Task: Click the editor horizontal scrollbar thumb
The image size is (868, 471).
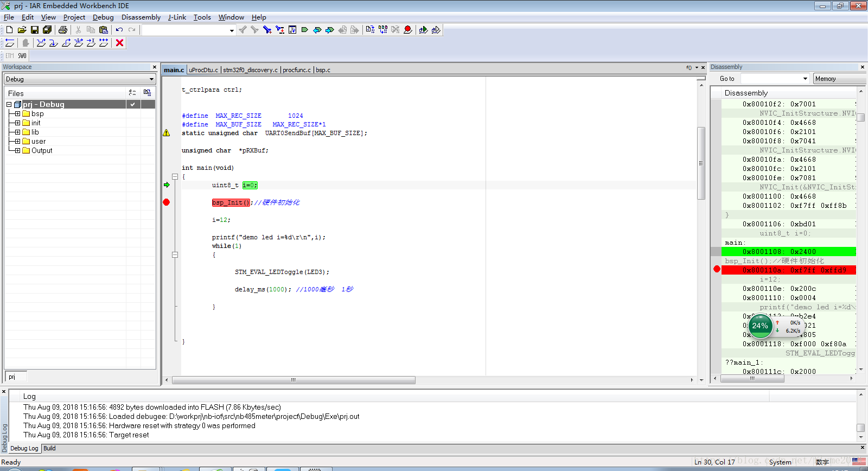Action: click(293, 380)
